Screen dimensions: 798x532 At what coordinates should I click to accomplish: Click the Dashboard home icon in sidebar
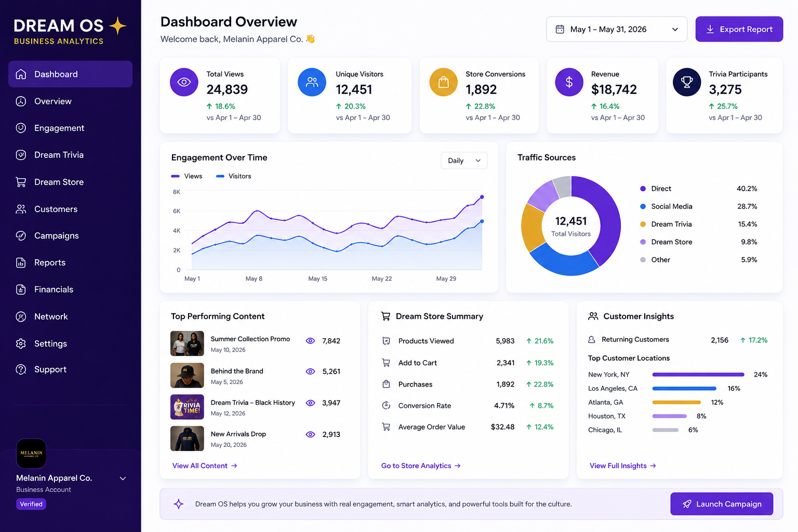21,74
